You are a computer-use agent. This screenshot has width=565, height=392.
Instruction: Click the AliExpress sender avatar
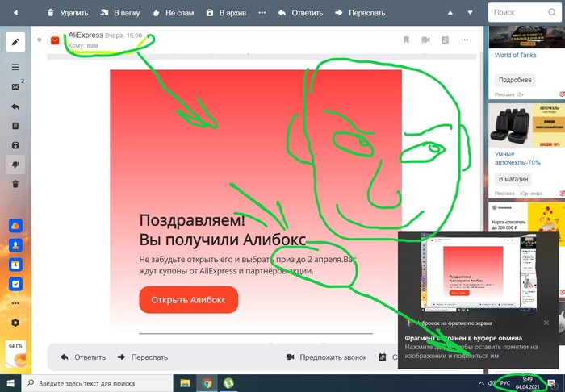pyautogui.click(x=55, y=40)
